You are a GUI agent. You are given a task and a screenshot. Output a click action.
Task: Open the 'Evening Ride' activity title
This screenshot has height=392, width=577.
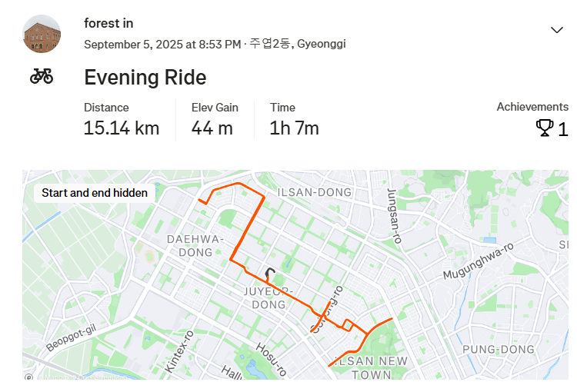pos(145,78)
